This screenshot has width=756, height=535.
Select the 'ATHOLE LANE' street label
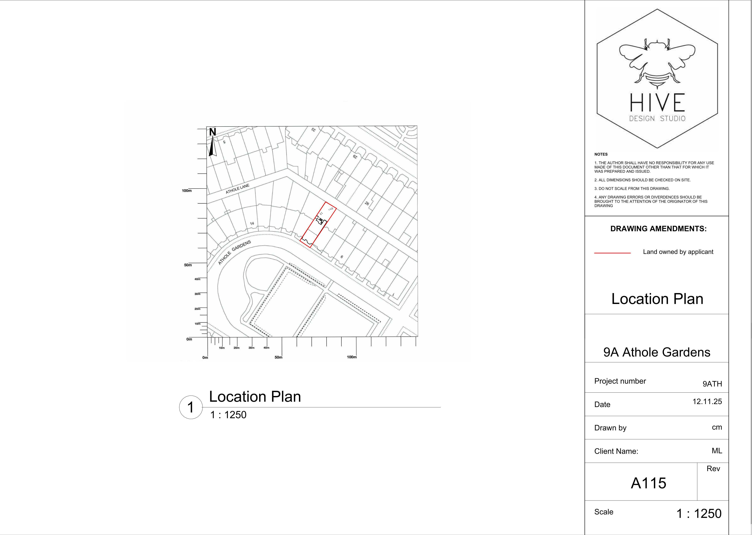237,189
